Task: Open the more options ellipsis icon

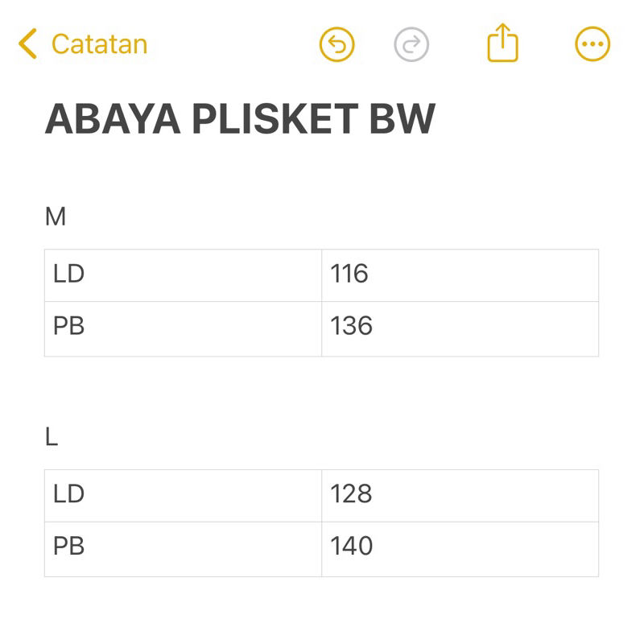Action: tap(592, 43)
